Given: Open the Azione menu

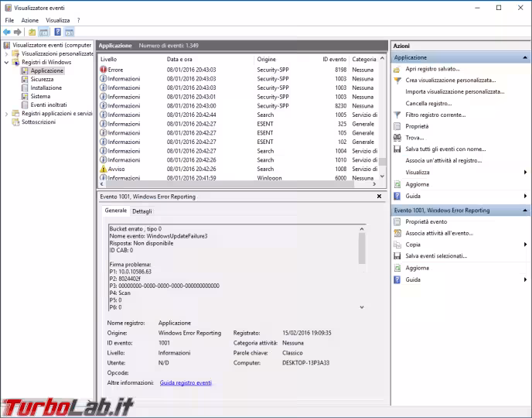Looking at the screenshot, I should (30, 20).
